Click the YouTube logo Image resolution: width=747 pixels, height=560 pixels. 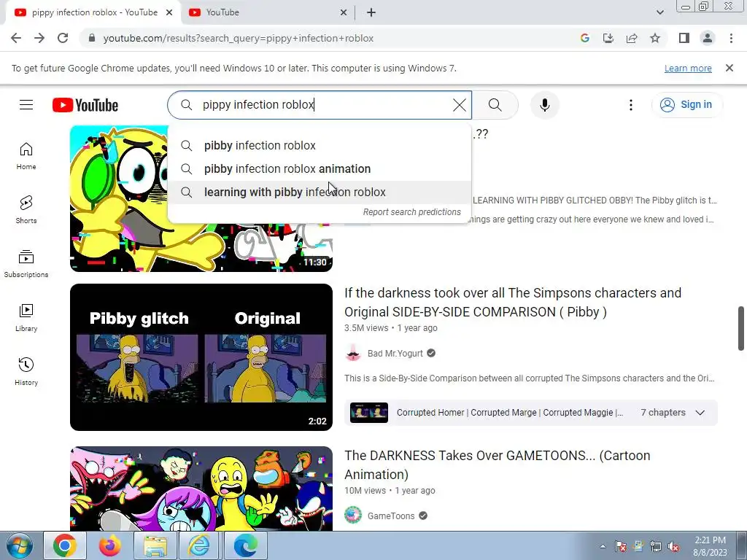tap(85, 105)
